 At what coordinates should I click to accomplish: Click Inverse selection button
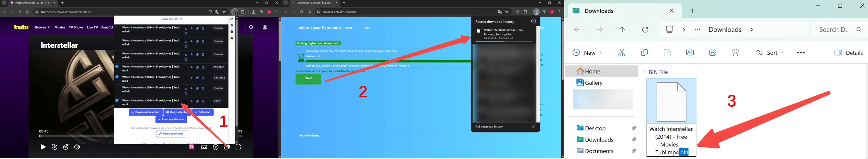tap(171, 120)
